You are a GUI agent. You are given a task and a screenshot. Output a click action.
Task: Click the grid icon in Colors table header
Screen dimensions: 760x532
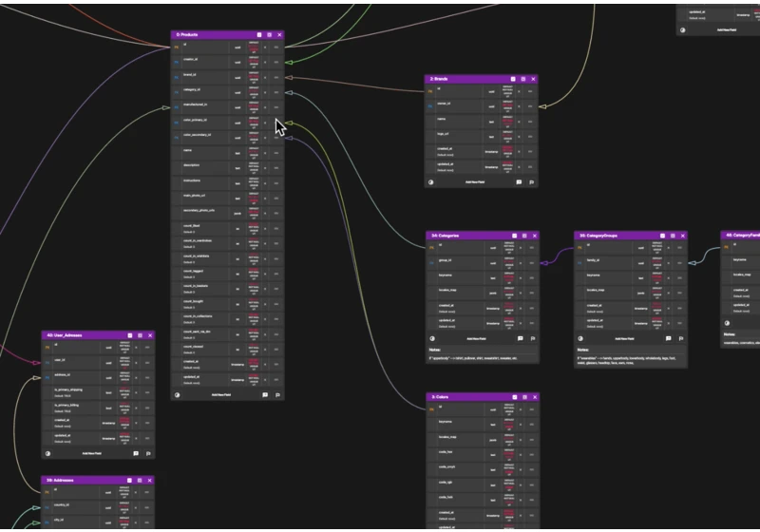tap(524, 397)
